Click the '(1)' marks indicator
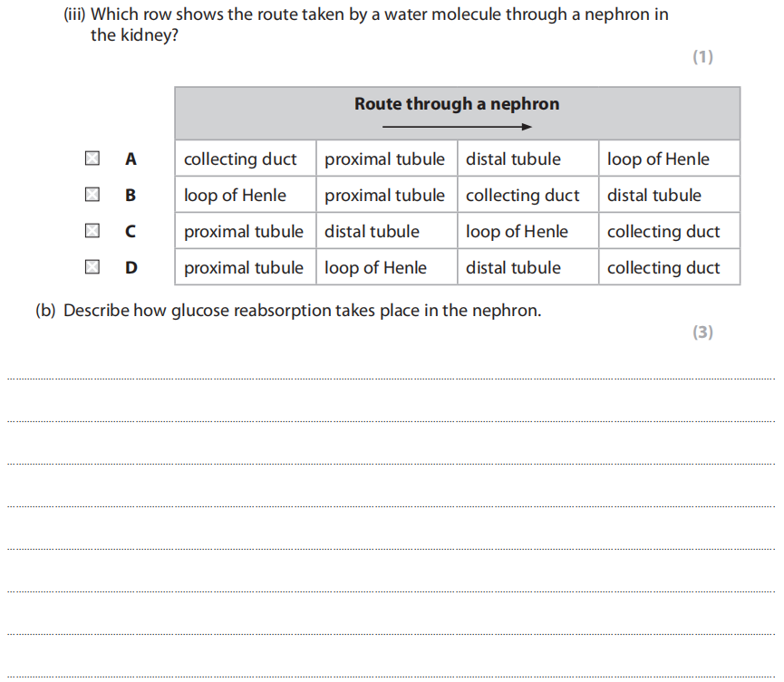The height and width of the screenshot is (682, 784). [702, 57]
